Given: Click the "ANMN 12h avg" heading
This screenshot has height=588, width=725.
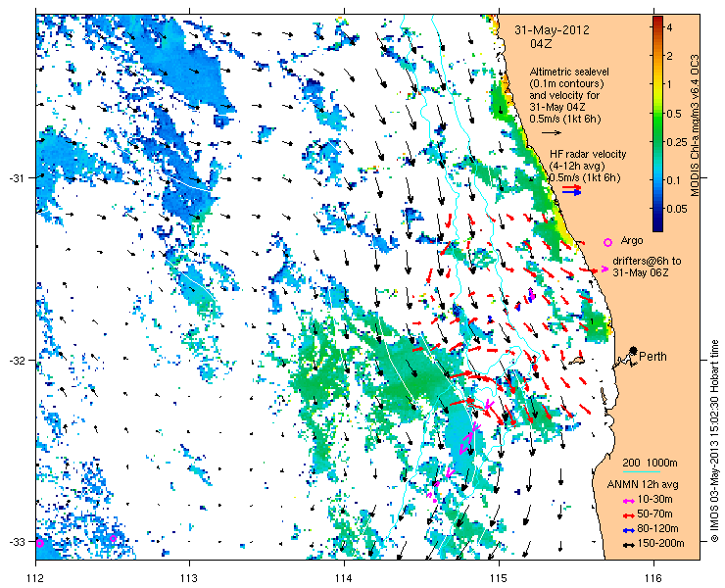Looking at the screenshot, I should (643, 485).
